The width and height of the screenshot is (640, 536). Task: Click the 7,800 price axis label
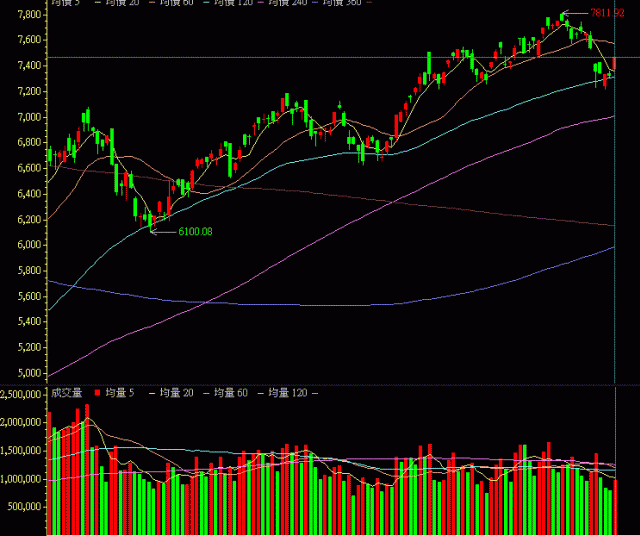click(29, 15)
